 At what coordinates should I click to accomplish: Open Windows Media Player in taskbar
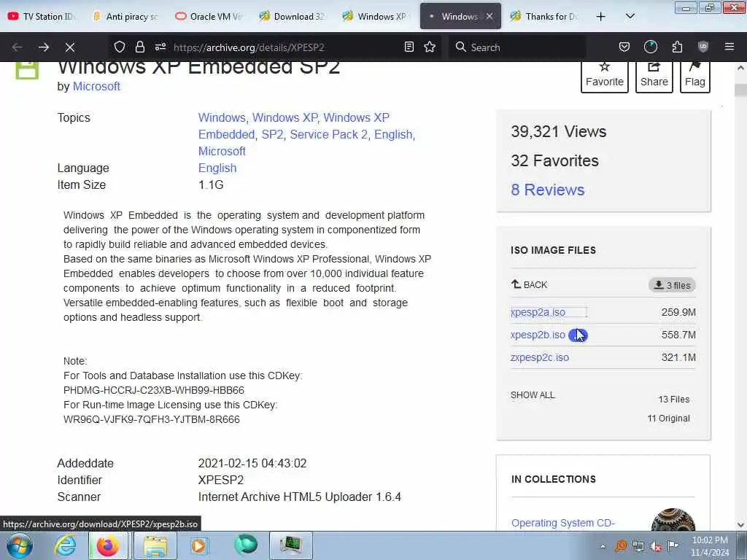[x=199, y=545]
